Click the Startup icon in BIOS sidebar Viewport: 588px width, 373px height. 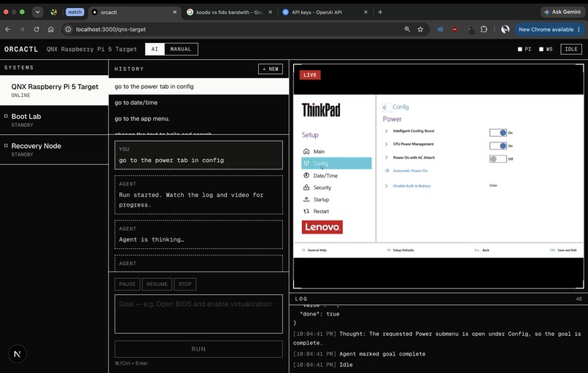click(x=306, y=199)
